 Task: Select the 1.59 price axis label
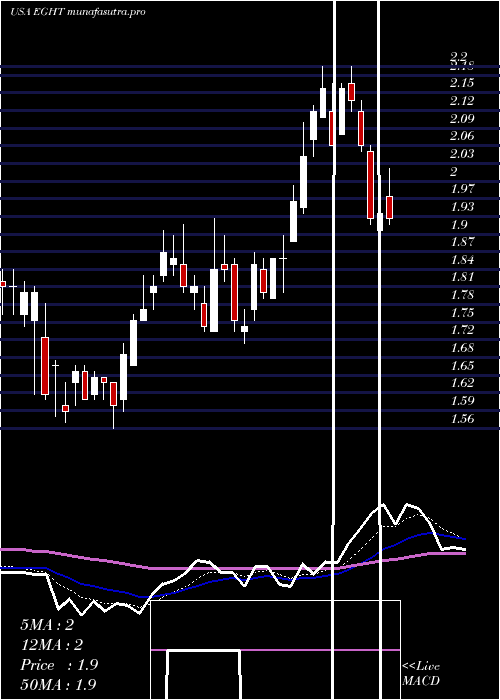[462, 401]
